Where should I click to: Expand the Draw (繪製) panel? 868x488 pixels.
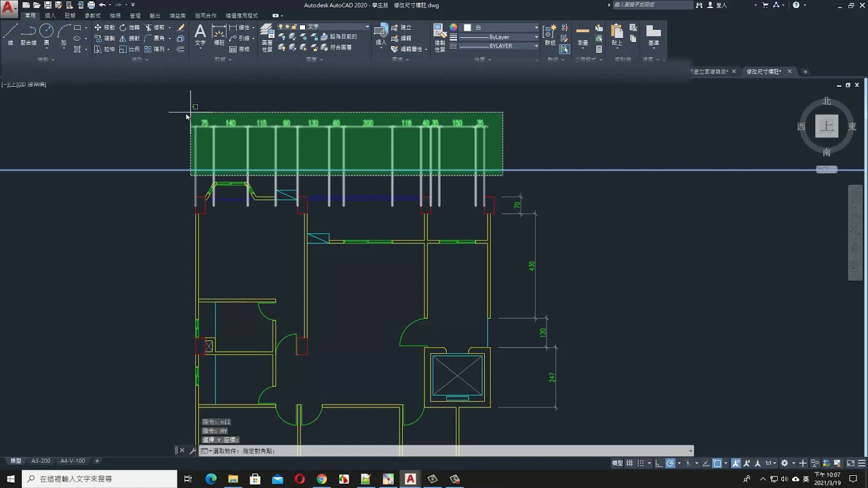click(45, 60)
